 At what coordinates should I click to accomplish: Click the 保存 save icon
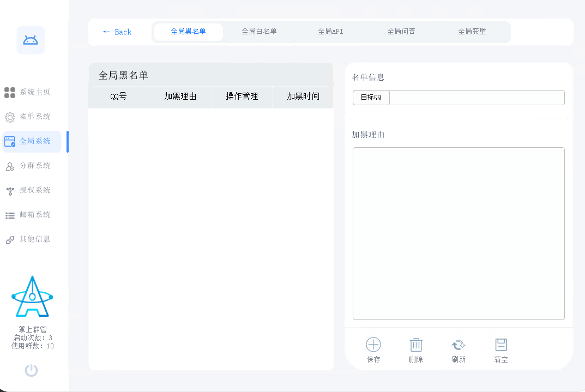[373, 349]
